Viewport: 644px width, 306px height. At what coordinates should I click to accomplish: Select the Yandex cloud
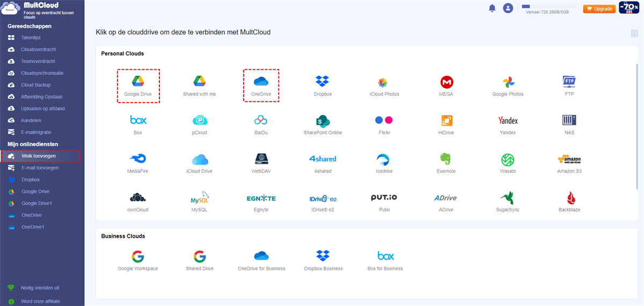click(x=508, y=120)
